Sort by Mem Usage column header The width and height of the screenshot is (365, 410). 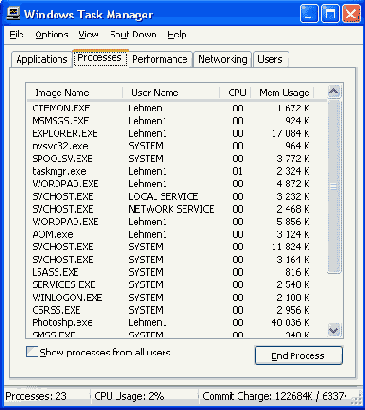point(283,92)
